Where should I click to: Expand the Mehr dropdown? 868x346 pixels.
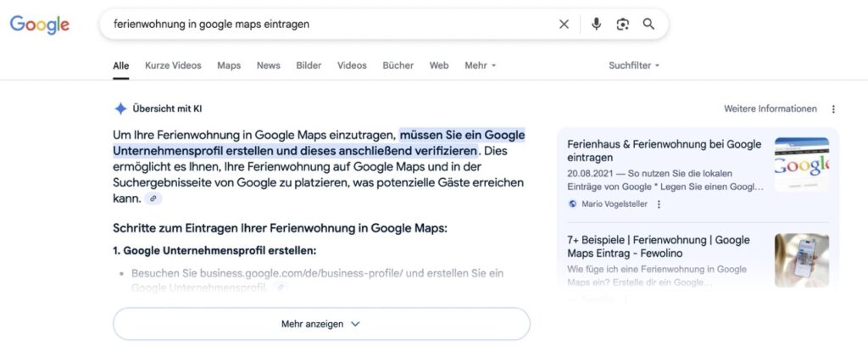coord(480,65)
